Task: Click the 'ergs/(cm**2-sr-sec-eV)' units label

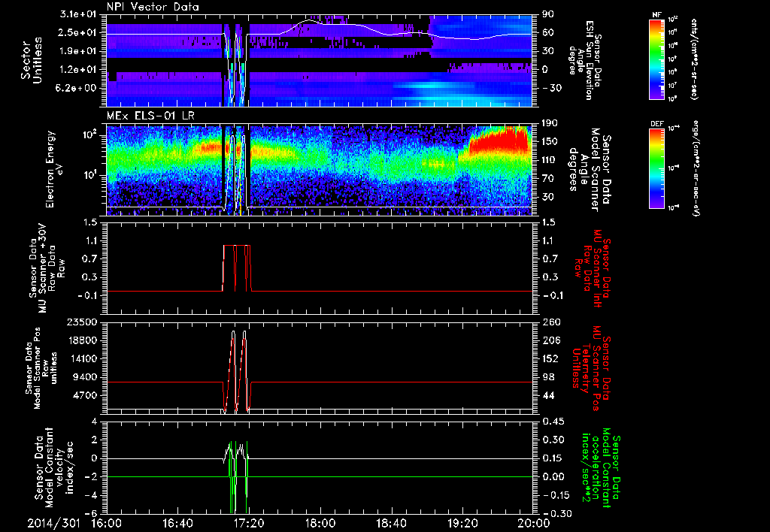Action: [x=696, y=168]
